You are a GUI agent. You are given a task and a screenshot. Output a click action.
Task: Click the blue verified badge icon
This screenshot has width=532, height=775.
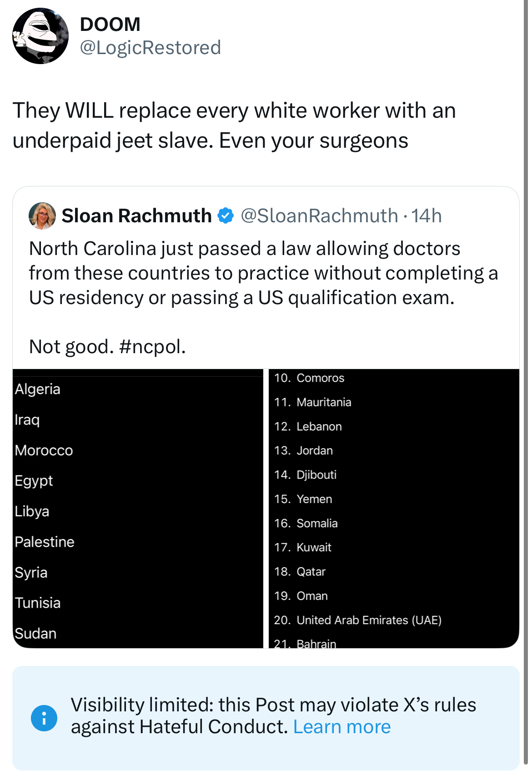226,215
